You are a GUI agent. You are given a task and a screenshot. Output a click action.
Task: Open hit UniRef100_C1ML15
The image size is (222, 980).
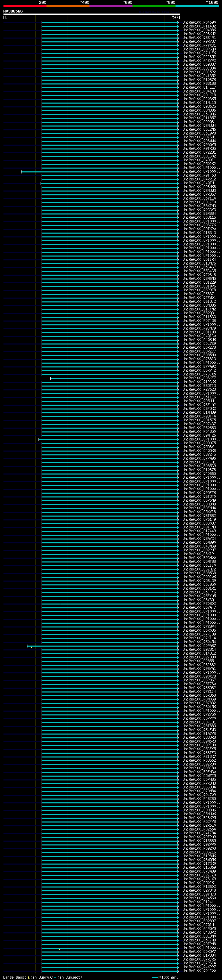199,103
